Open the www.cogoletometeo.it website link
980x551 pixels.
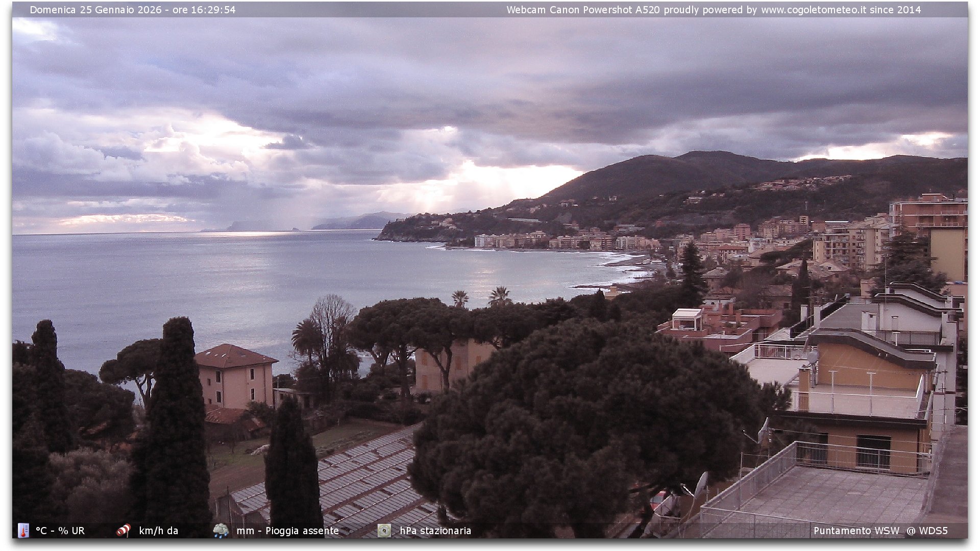pos(813,10)
